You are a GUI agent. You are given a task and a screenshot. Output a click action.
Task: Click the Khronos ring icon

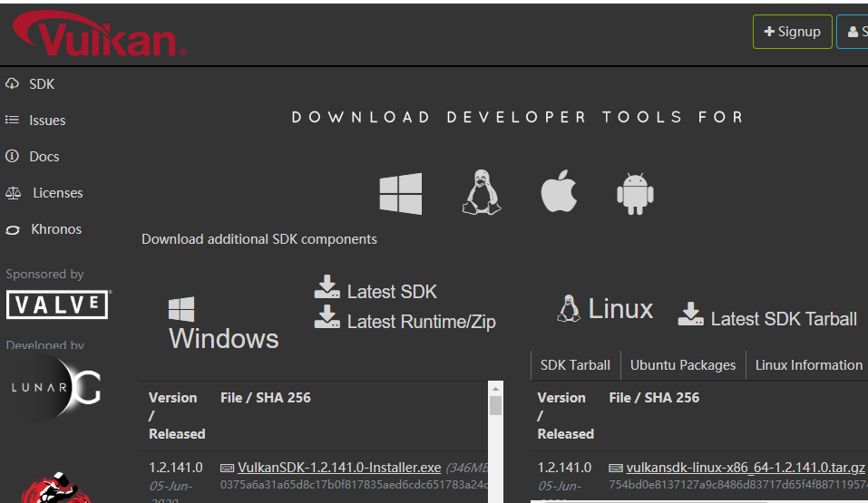tap(13, 229)
